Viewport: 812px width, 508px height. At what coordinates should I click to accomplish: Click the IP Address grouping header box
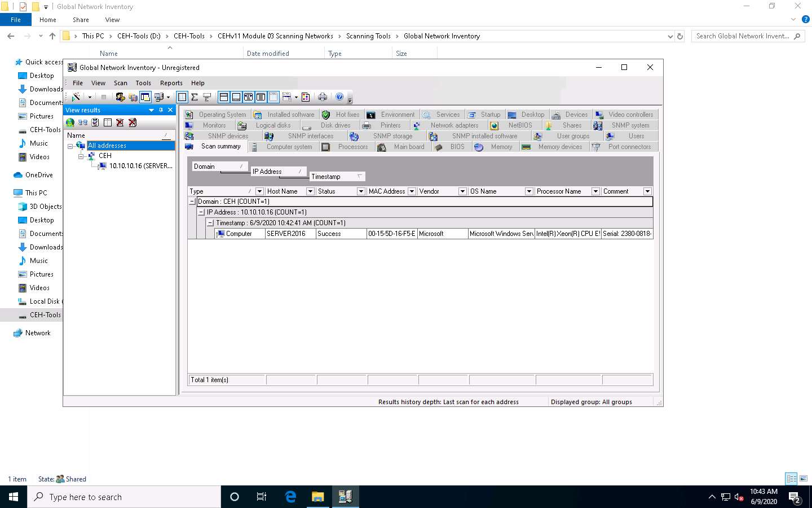[279, 172]
